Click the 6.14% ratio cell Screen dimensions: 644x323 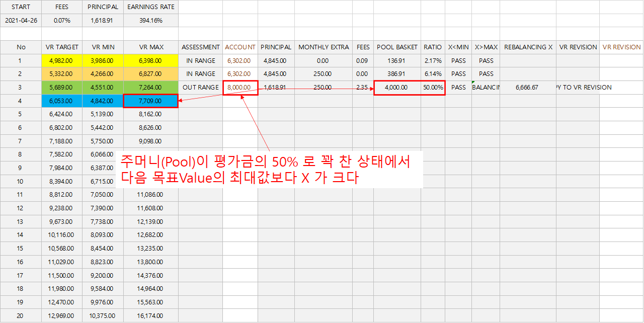tap(433, 74)
